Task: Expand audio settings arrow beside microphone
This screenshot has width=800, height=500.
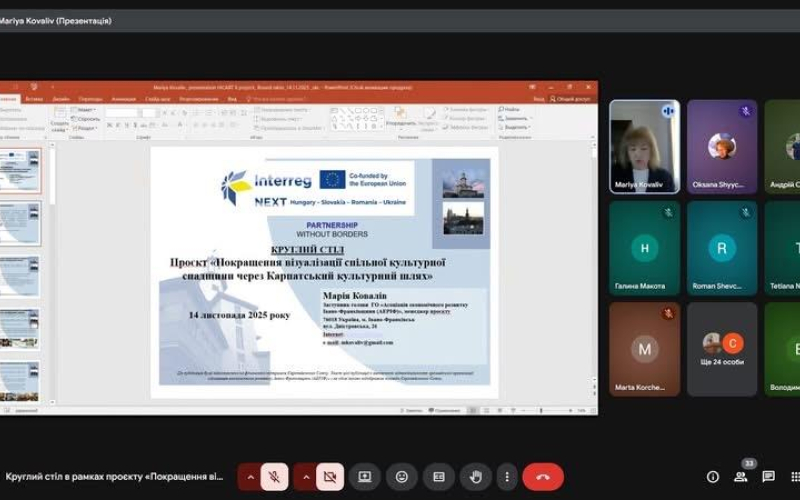Action: click(x=250, y=477)
